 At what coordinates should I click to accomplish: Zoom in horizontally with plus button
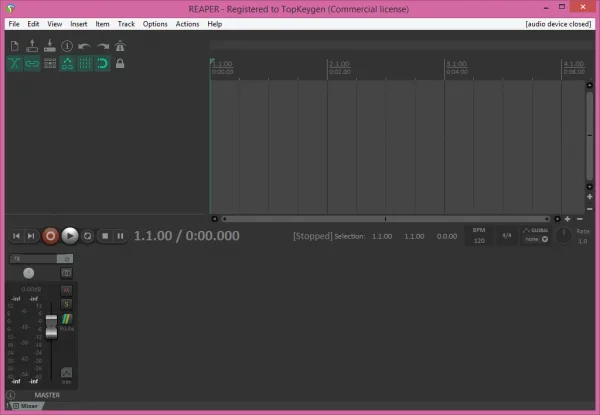(x=567, y=219)
